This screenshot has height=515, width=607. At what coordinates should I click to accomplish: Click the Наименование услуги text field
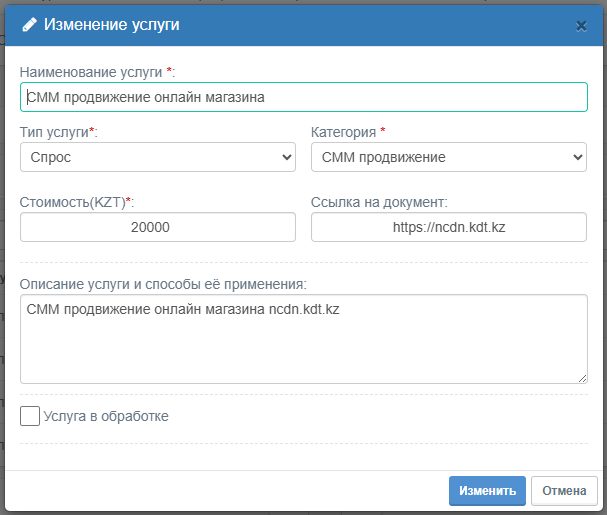pyautogui.click(x=304, y=97)
